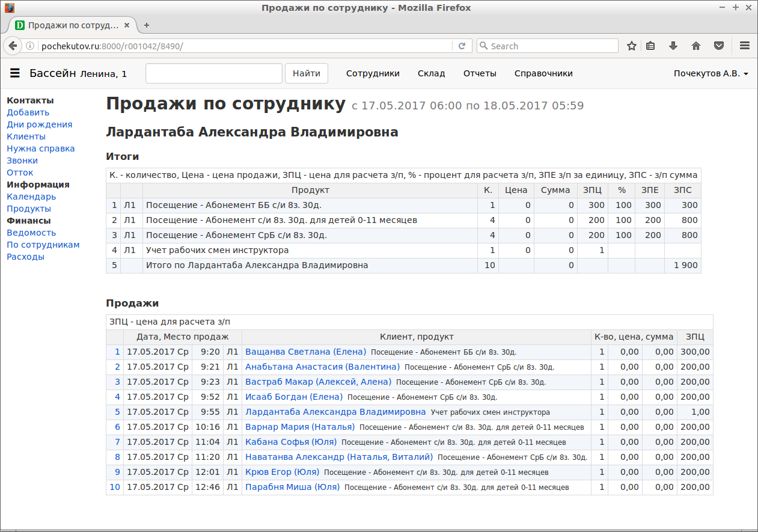Reload the page with the refresh icon
This screenshot has width=758, height=532.
click(x=462, y=46)
